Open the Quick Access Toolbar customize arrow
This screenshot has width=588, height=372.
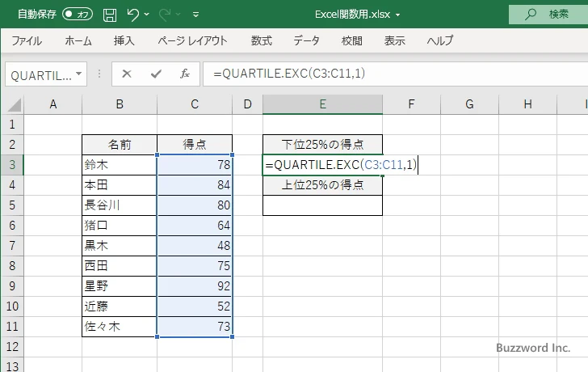click(195, 15)
